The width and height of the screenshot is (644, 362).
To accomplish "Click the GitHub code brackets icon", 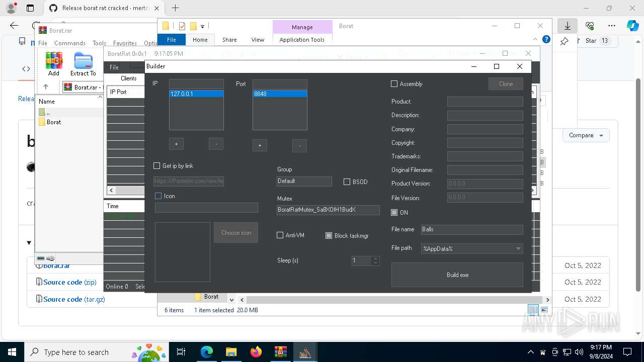I will 26,69.
